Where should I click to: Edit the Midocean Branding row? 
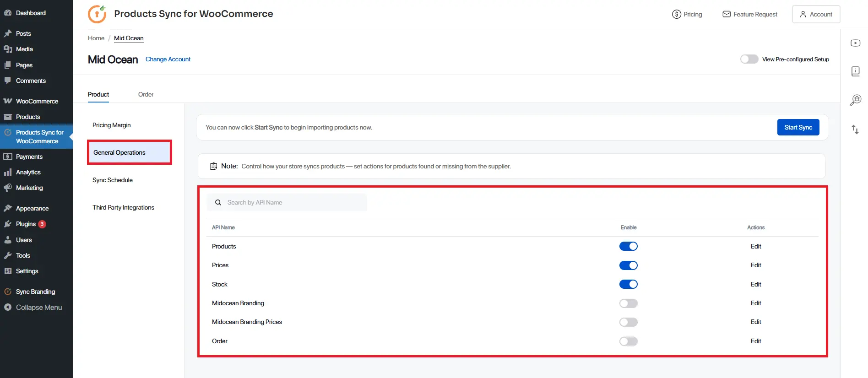click(x=756, y=303)
